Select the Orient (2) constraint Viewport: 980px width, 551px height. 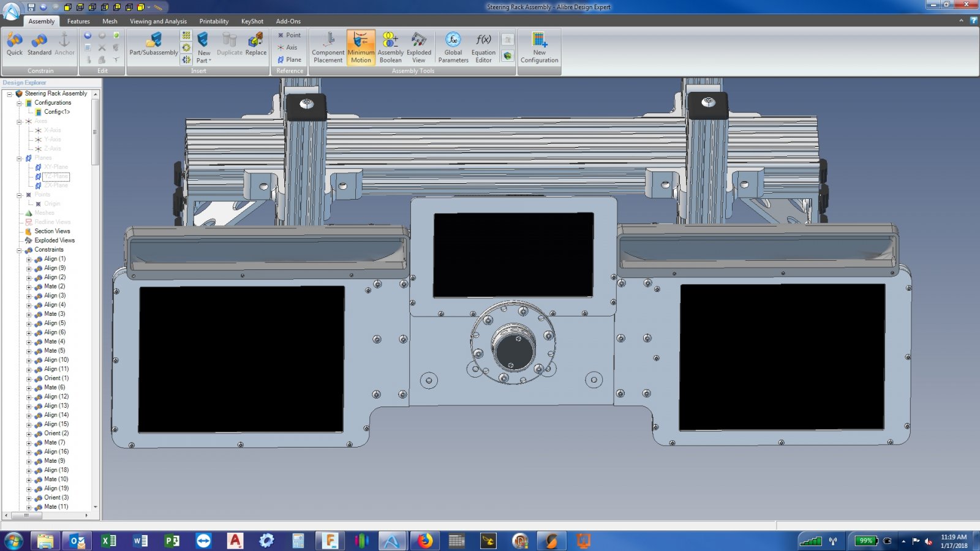56,433
